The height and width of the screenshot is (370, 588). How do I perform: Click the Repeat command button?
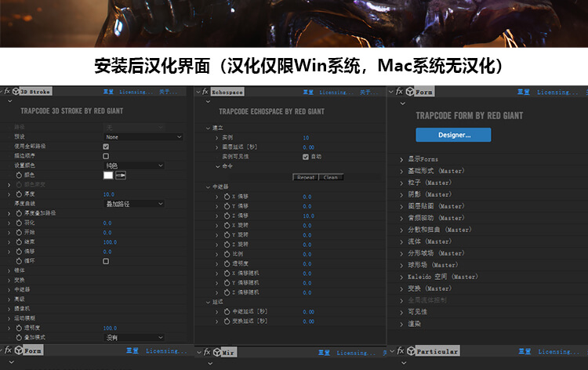[x=305, y=177]
